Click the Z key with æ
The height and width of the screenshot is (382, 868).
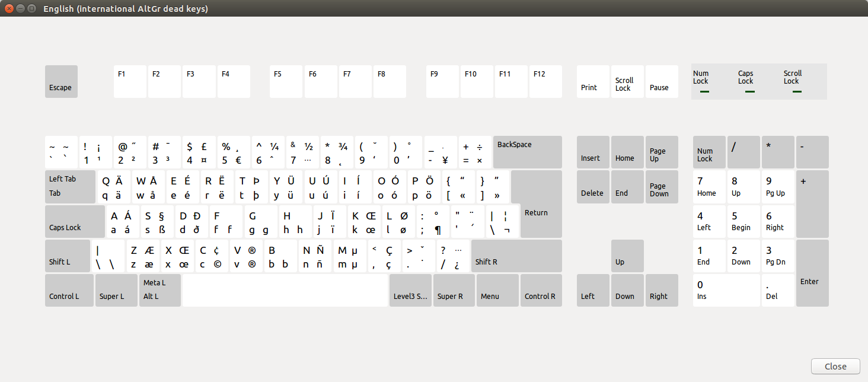(142, 256)
